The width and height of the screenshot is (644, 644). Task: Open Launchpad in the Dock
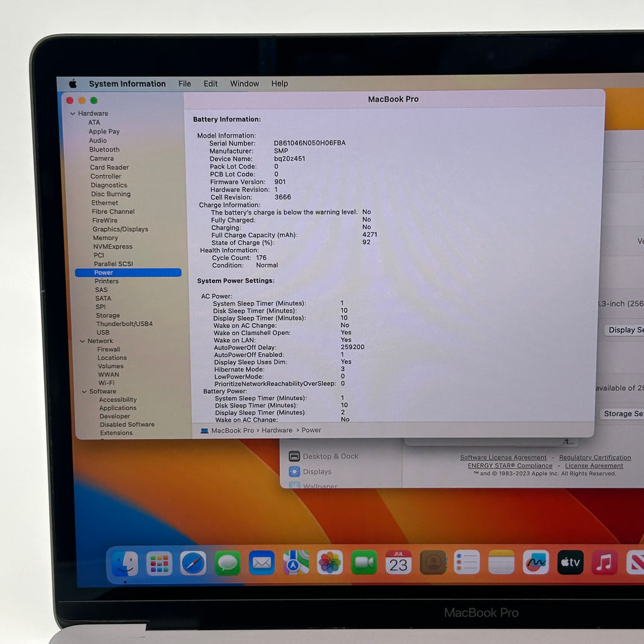159,563
